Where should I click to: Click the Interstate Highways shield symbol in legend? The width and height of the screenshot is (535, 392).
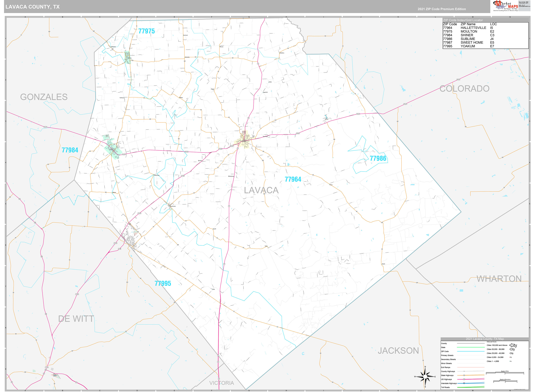pyautogui.click(x=464, y=383)
